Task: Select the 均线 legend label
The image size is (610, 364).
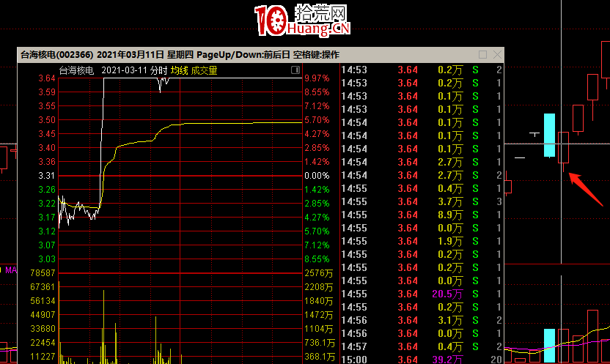Action: coord(179,70)
